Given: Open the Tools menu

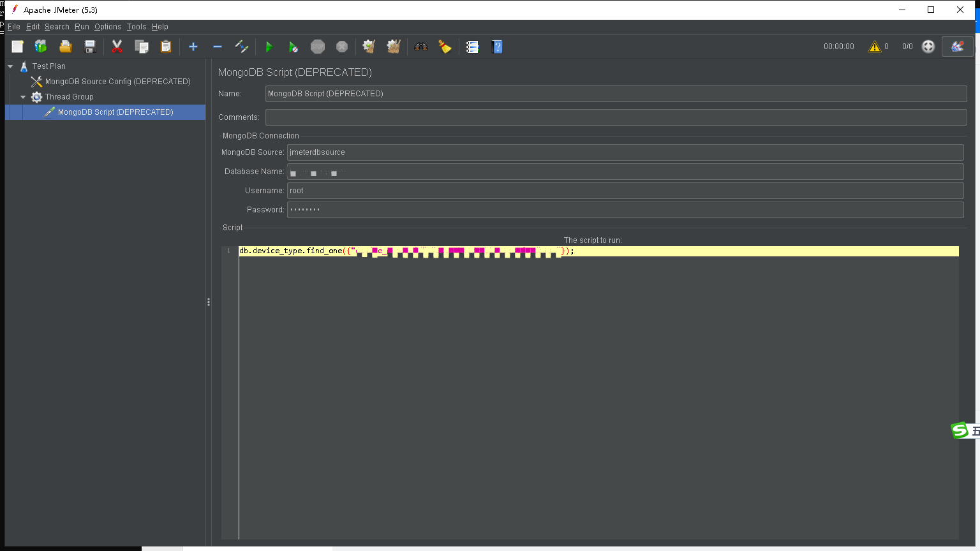Looking at the screenshot, I should point(137,27).
